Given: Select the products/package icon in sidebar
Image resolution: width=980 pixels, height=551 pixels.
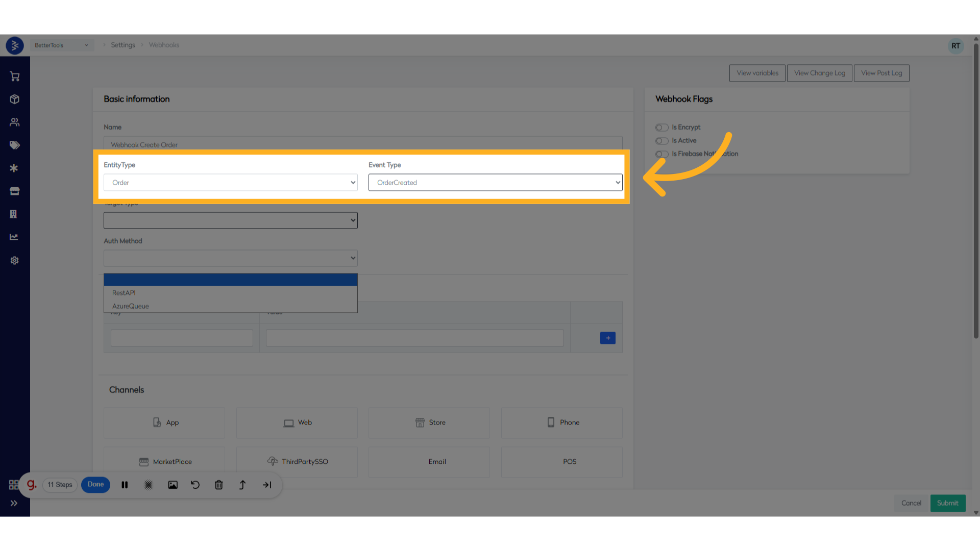Looking at the screenshot, I should pos(14,99).
